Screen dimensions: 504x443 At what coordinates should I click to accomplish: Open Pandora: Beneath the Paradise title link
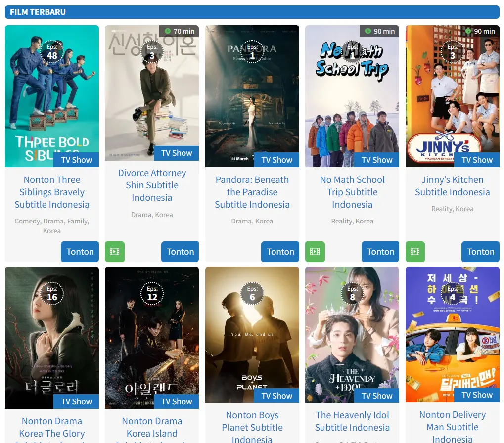[252, 192]
